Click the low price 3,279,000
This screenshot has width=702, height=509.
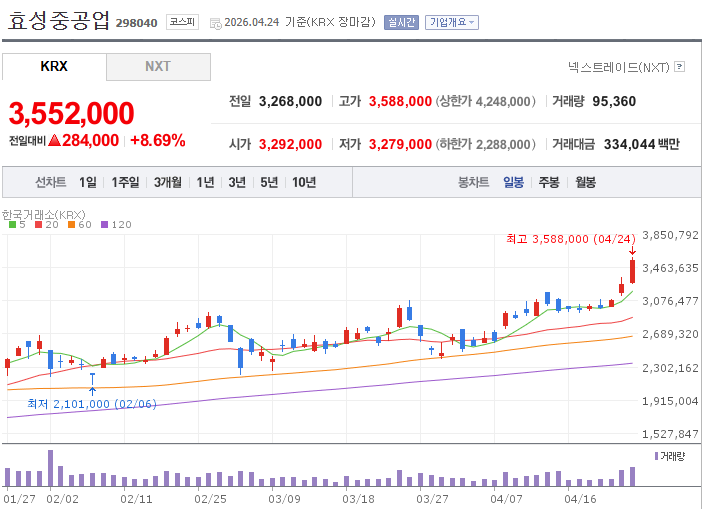pyautogui.click(x=400, y=144)
